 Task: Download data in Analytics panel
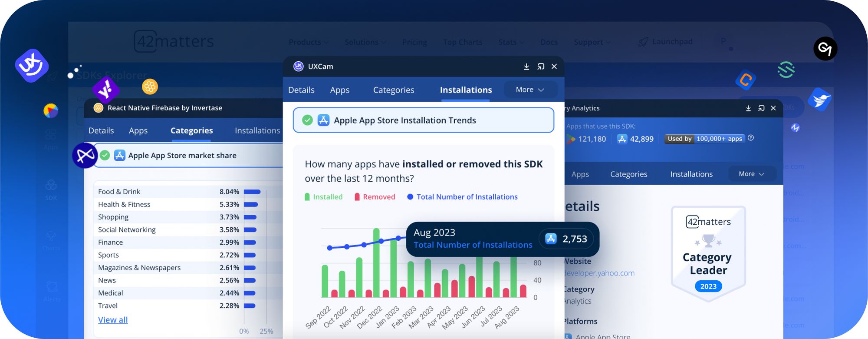click(748, 108)
